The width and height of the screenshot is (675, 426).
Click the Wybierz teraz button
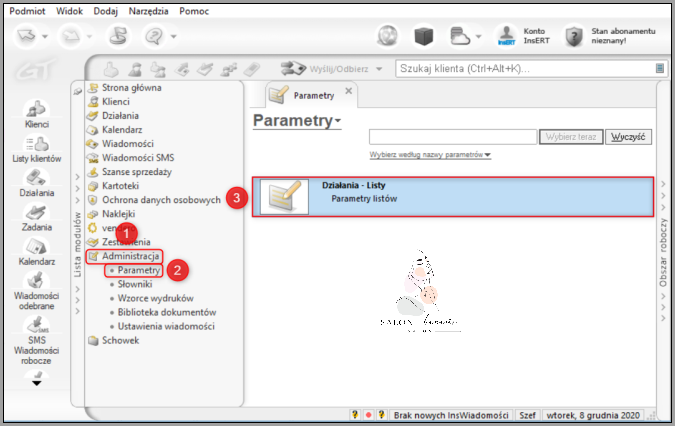(x=571, y=137)
